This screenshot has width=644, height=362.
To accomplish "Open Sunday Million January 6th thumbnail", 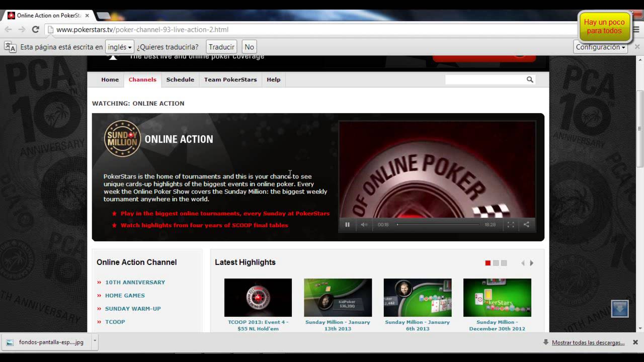I will [x=418, y=298].
